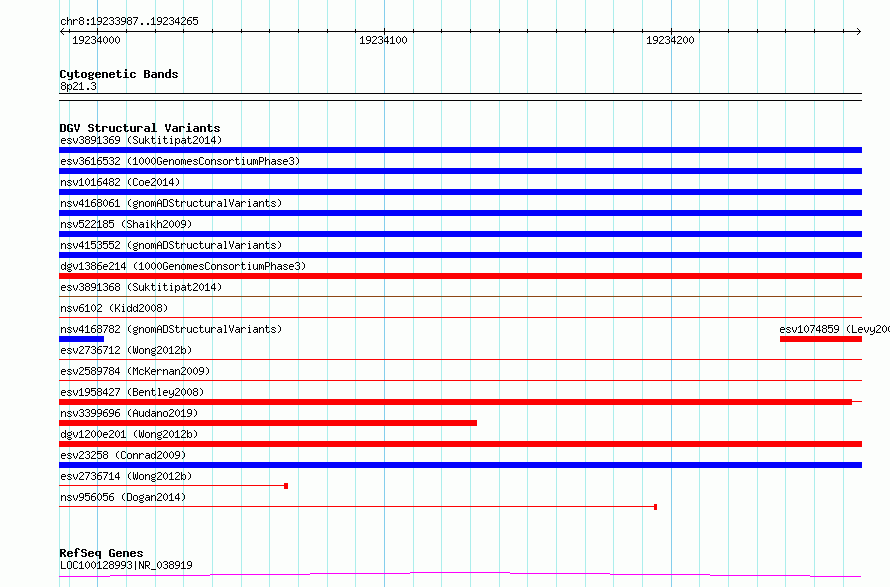Click the magenta LOC100128993 gene line
The image size is (890, 587).
pyautogui.click(x=460, y=575)
